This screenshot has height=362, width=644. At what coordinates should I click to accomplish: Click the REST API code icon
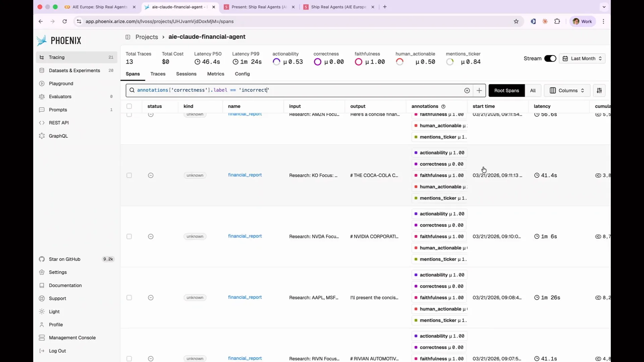pyautogui.click(x=42, y=123)
